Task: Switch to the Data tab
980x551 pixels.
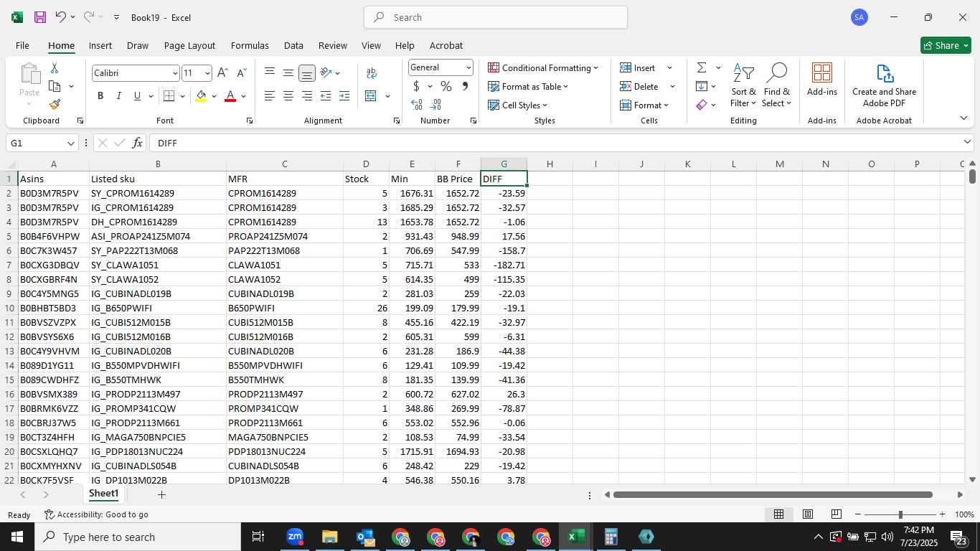Action: [x=293, y=45]
